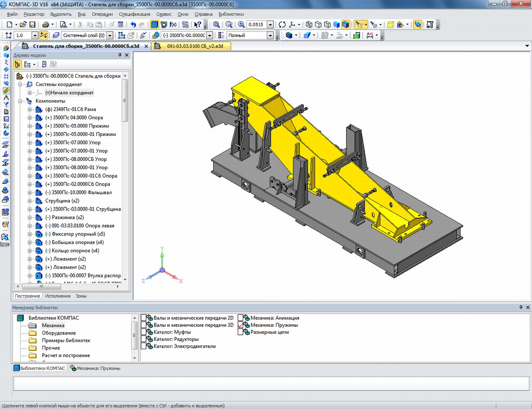Click the Print icon
532x409 pixels.
(45, 25)
